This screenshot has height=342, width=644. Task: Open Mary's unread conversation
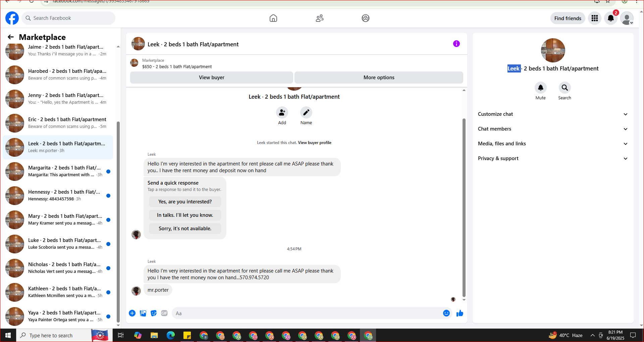tap(58, 220)
